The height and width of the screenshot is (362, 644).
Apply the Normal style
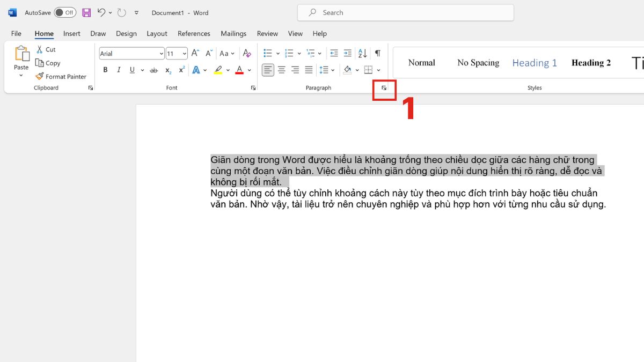(x=422, y=63)
